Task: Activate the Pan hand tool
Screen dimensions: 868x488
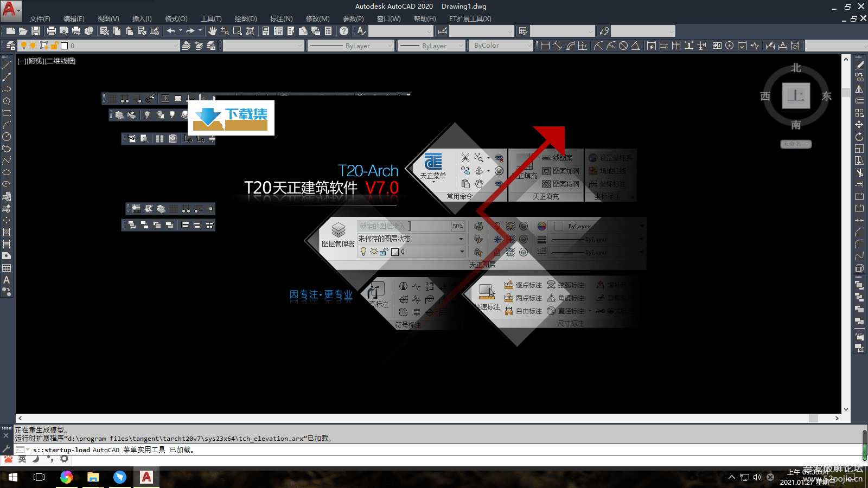Action: click(212, 31)
